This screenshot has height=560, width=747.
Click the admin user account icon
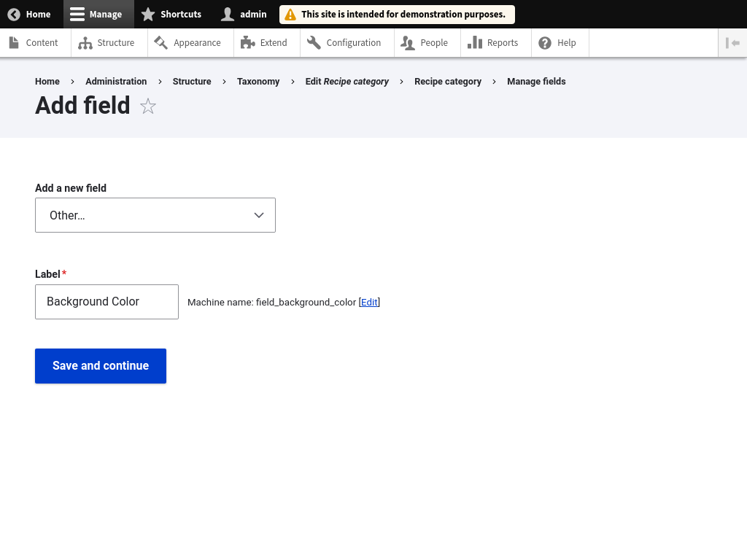click(x=227, y=14)
